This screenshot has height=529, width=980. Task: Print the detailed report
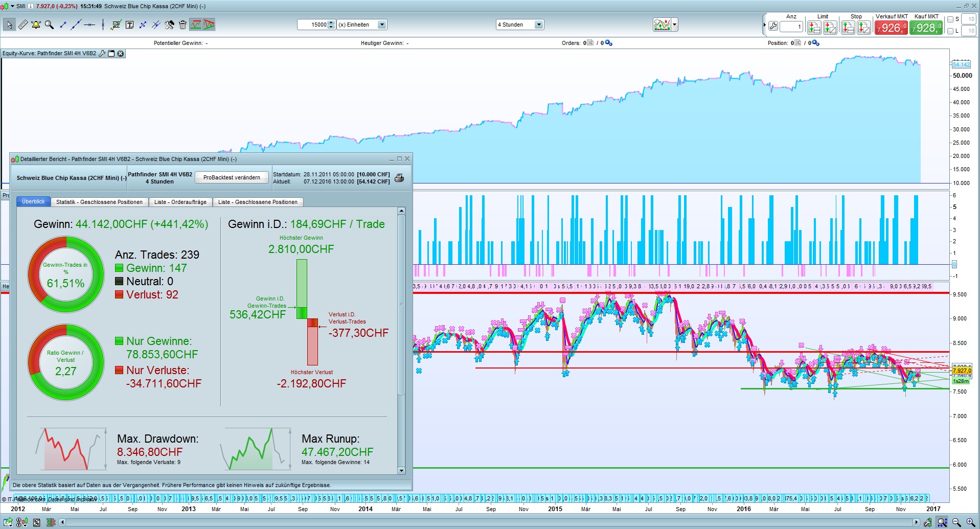point(399,178)
